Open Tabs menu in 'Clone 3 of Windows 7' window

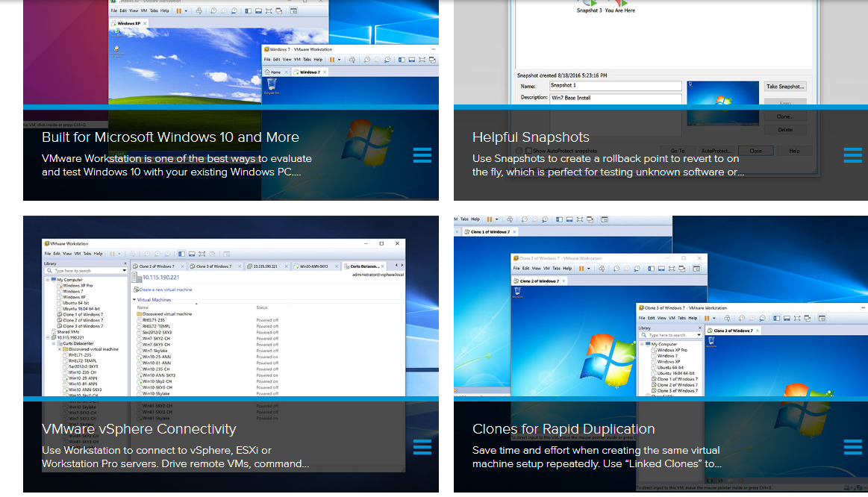683,318
